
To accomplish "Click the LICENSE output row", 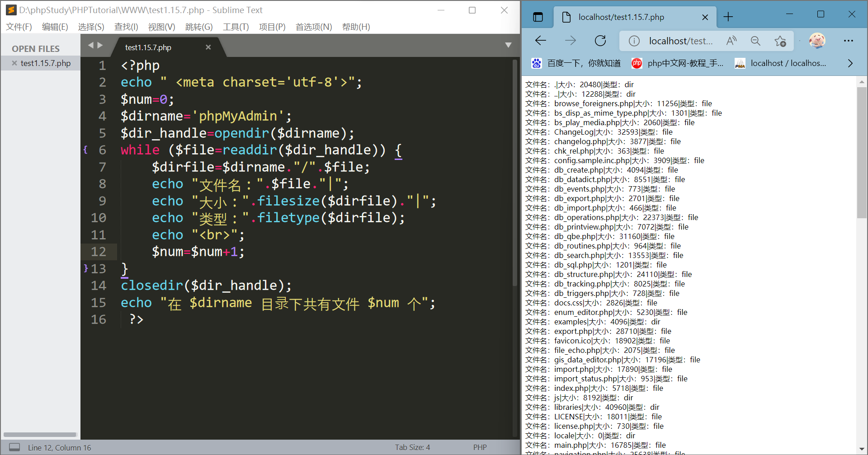I will point(593,417).
